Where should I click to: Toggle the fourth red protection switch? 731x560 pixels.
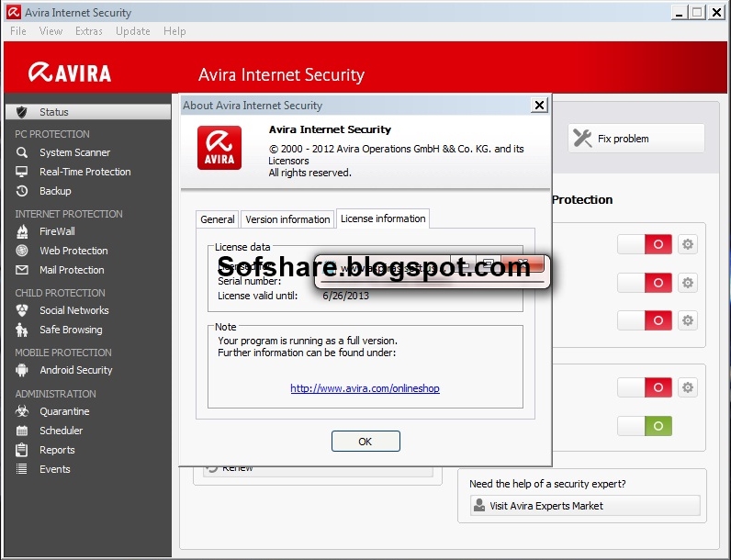point(645,387)
